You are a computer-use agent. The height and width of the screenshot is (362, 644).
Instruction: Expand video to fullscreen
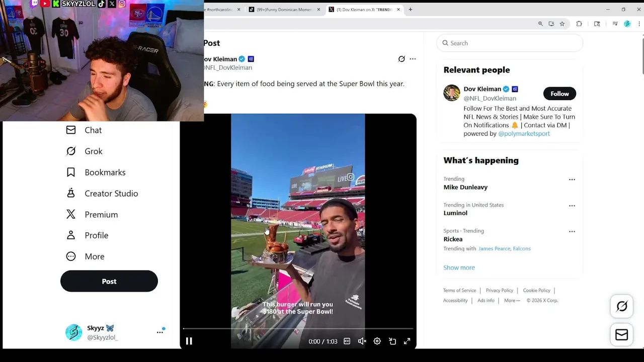pos(407,341)
